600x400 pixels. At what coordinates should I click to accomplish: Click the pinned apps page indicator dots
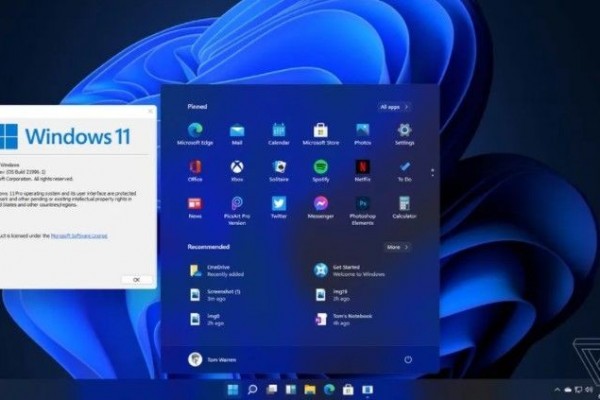point(432,172)
